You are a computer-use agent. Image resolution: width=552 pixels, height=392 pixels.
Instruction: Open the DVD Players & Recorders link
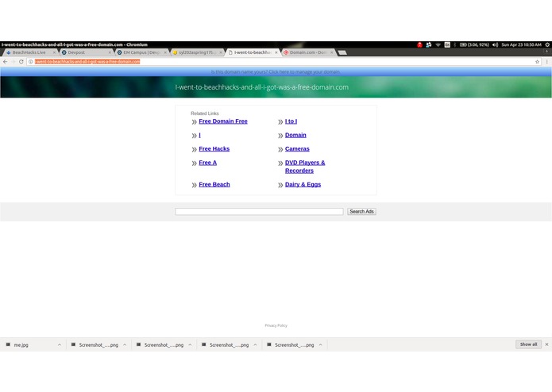coord(305,167)
